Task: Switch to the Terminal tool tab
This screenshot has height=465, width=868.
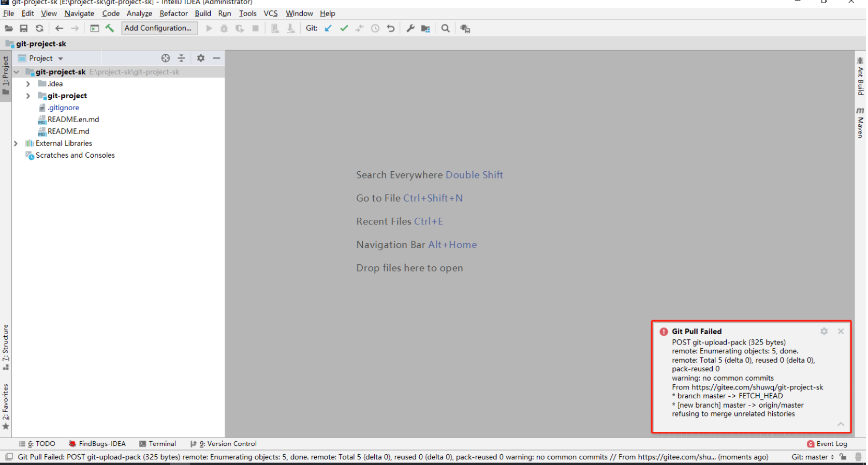Action: 158,444
